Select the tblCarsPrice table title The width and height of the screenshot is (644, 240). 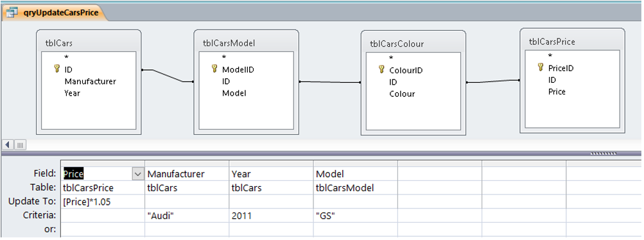[552, 42]
